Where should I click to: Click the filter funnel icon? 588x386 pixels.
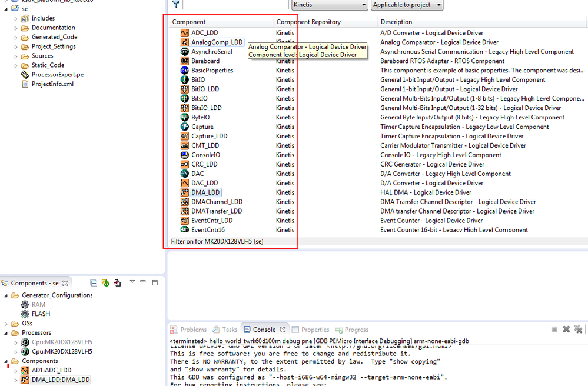(175, 4)
